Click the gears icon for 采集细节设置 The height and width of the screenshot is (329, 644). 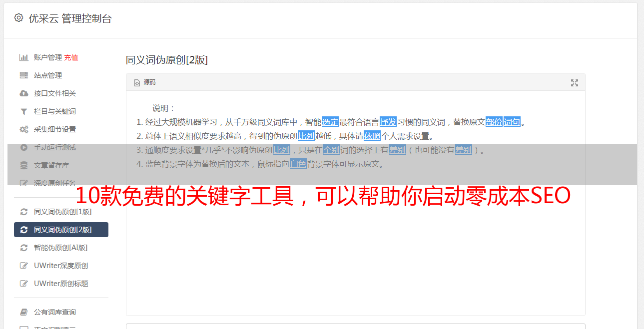24,129
